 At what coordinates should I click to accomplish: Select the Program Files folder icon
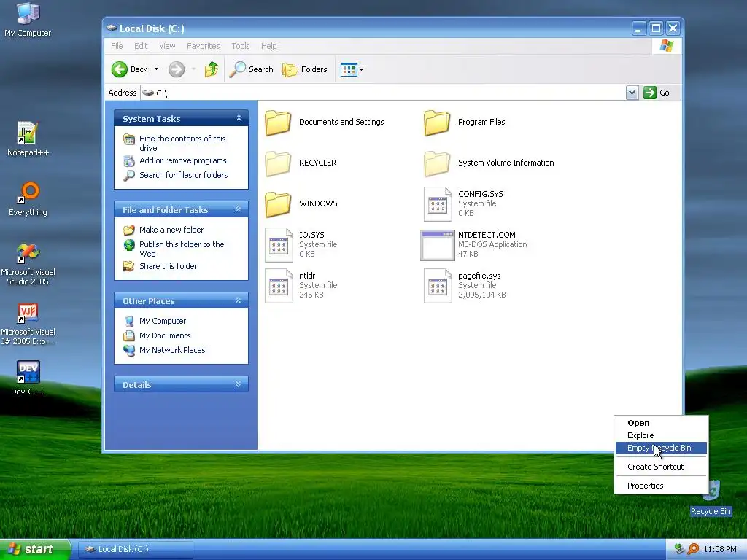pyautogui.click(x=437, y=122)
